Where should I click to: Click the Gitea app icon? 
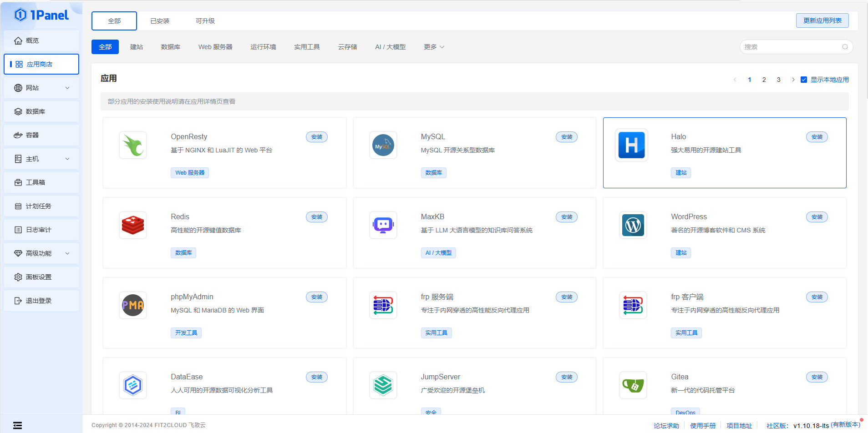[x=633, y=385]
